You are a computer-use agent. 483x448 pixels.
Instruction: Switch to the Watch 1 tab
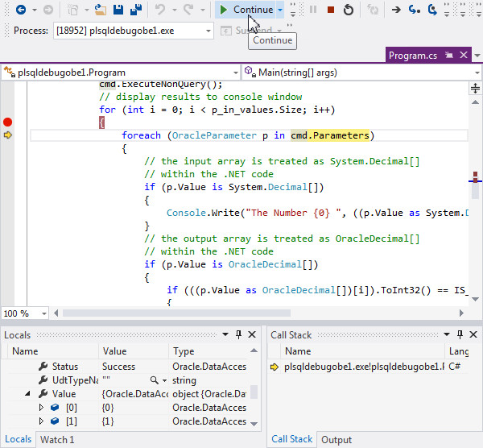point(57,440)
